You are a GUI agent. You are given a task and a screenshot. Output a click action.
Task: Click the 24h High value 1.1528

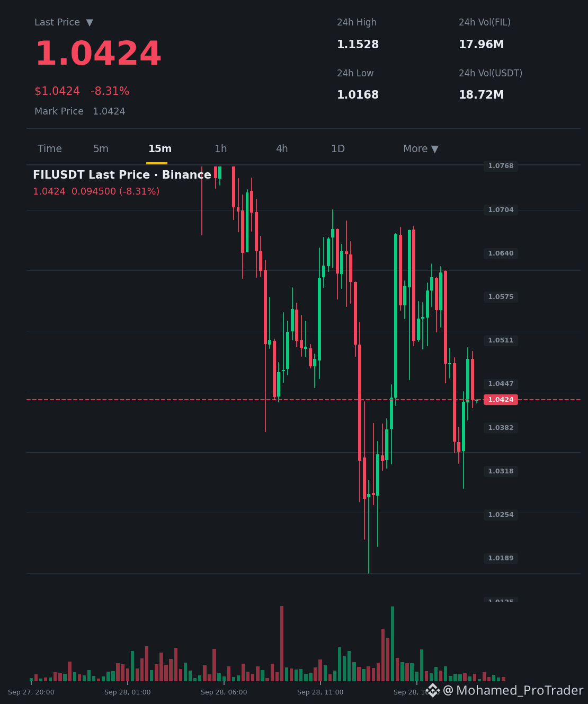[x=358, y=45]
